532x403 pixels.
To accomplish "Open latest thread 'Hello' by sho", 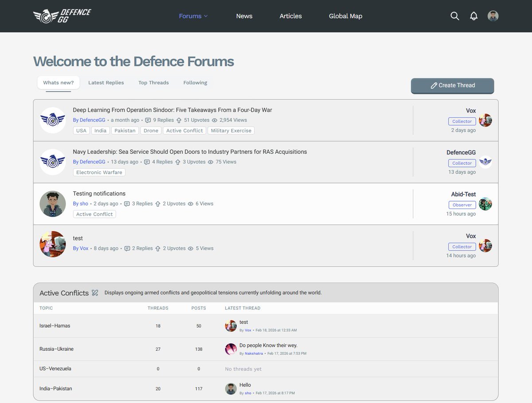I will [x=245, y=385].
